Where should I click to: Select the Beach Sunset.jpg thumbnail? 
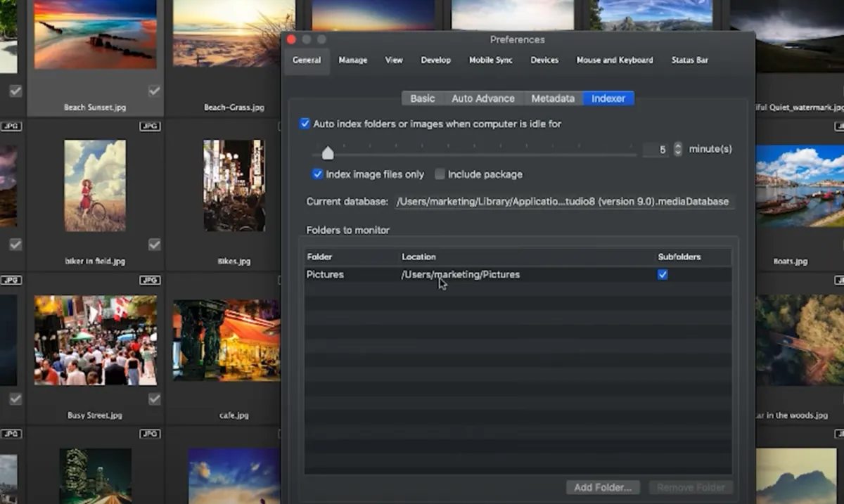tap(95, 35)
